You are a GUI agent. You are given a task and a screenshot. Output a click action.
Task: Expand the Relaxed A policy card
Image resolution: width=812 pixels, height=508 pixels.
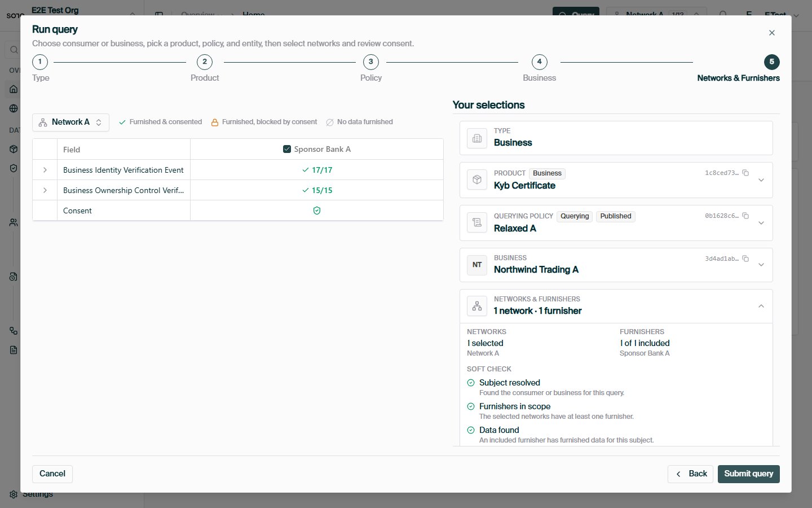(x=761, y=223)
